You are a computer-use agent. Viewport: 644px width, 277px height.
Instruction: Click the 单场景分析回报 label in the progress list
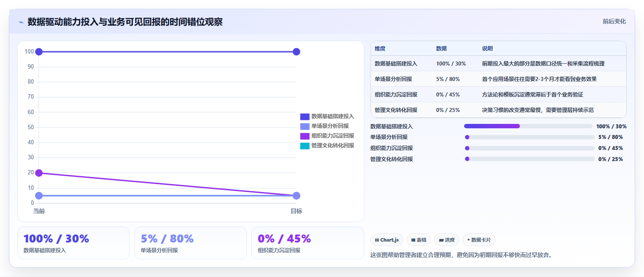[x=389, y=137]
